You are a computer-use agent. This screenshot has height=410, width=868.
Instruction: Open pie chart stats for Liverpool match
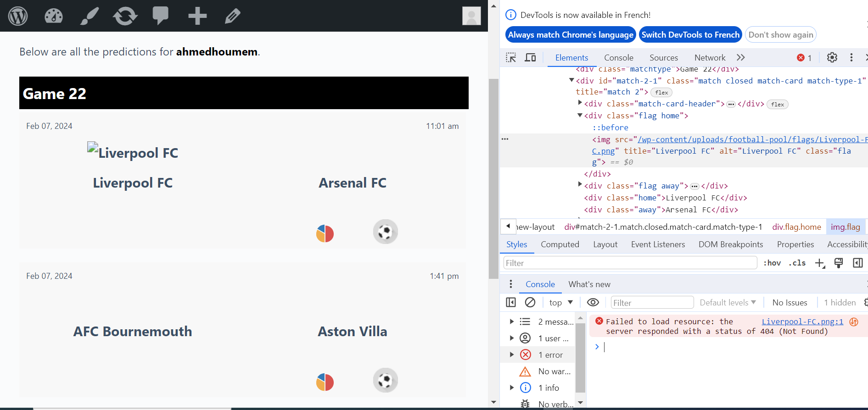[325, 233]
